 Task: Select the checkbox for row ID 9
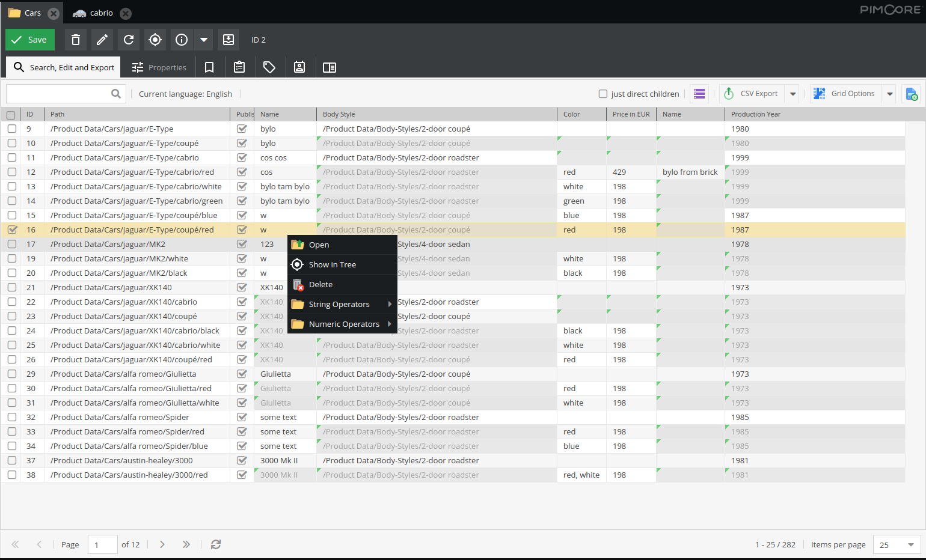(12, 129)
